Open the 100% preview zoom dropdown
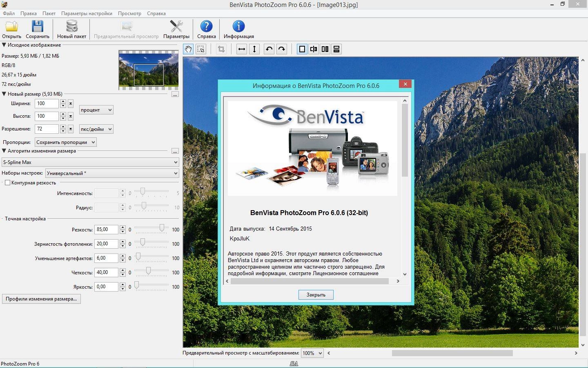Screen dimensions: 588x368 coord(312,353)
